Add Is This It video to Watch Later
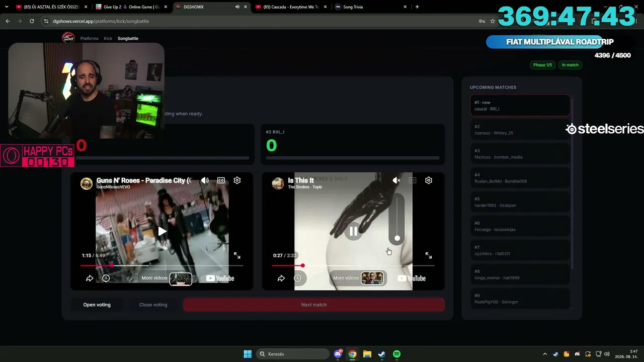 point(297,278)
